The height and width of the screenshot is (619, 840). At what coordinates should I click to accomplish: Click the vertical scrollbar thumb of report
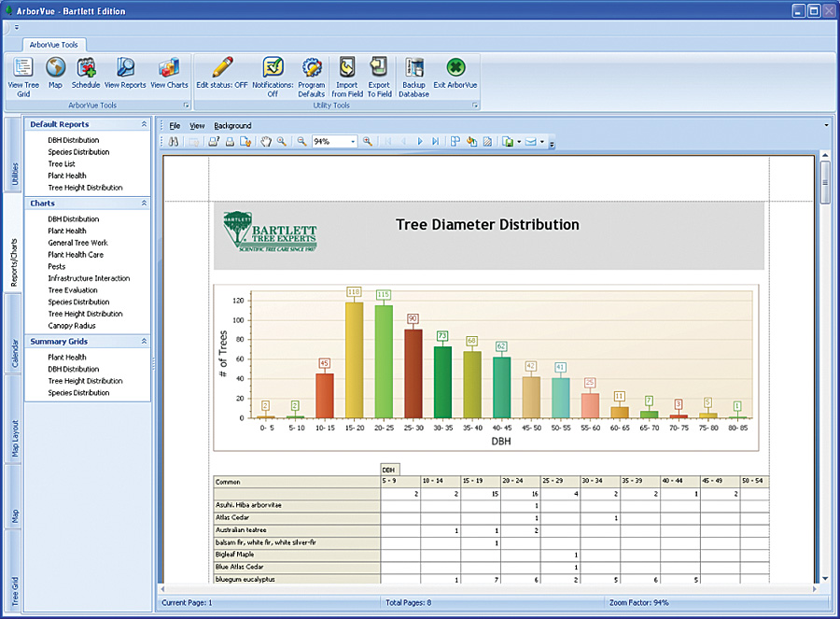[x=825, y=182]
